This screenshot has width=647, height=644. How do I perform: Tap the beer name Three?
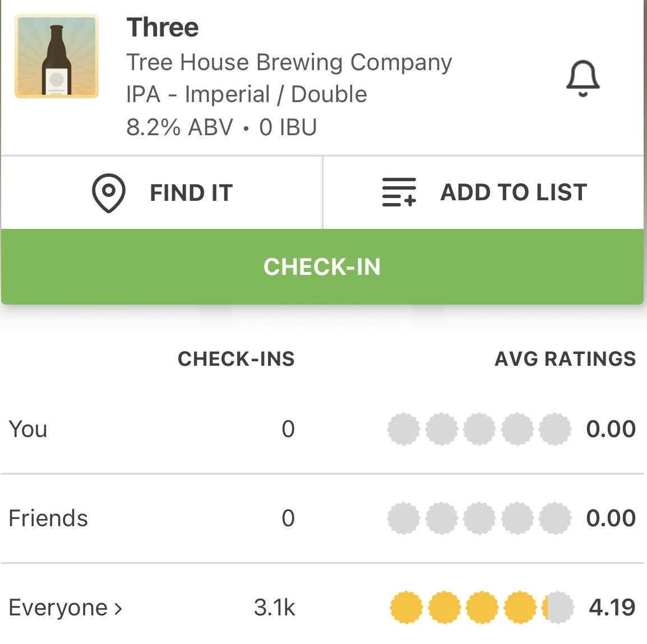click(163, 27)
